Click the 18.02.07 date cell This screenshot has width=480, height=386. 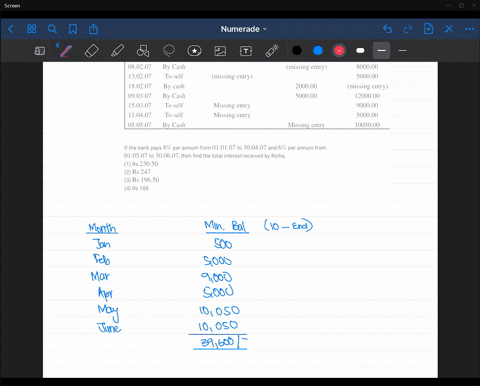click(140, 86)
